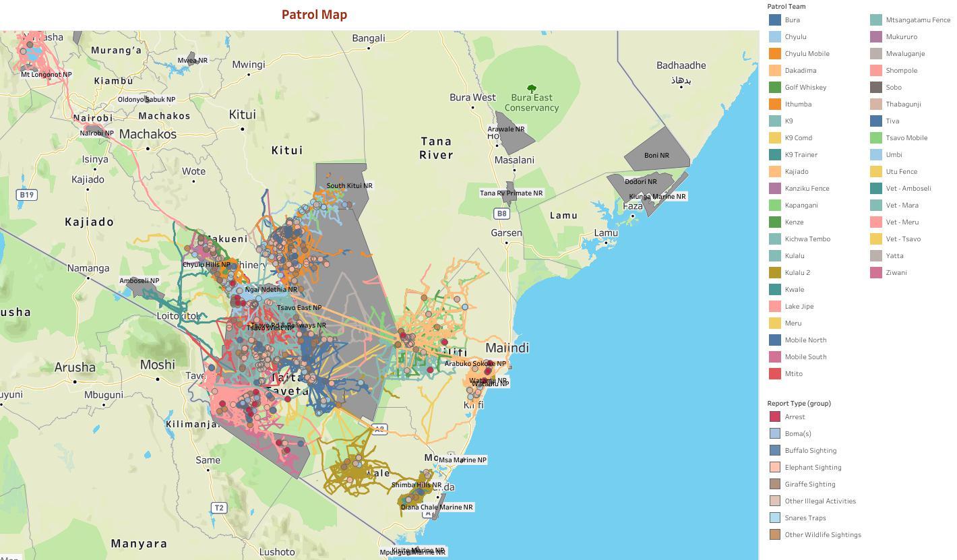The image size is (957, 560).
Task: Click the 'Mwaluganje' legend label
Action: click(x=905, y=54)
